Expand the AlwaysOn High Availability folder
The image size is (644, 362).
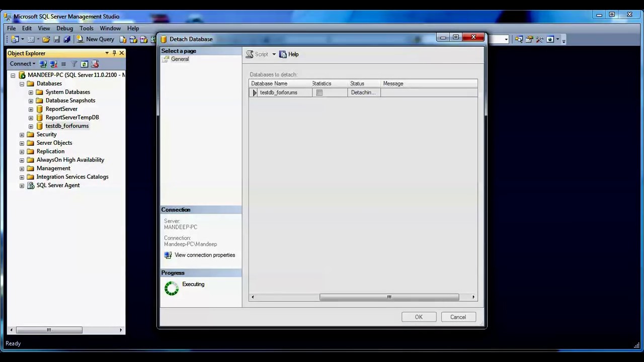[22, 160]
